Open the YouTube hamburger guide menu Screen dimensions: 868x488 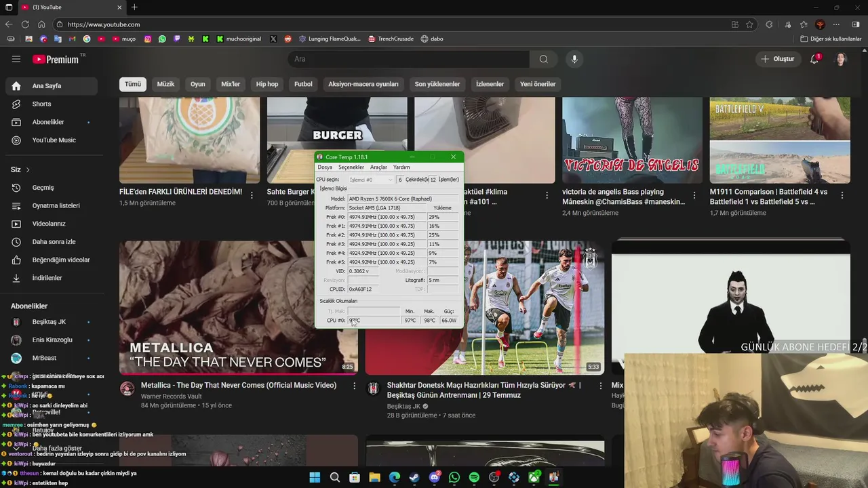click(16, 59)
